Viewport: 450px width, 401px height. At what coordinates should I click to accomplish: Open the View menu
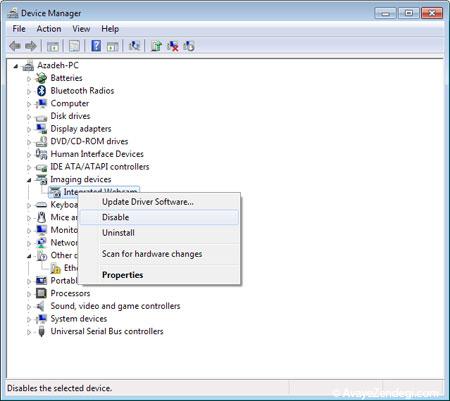(81, 29)
